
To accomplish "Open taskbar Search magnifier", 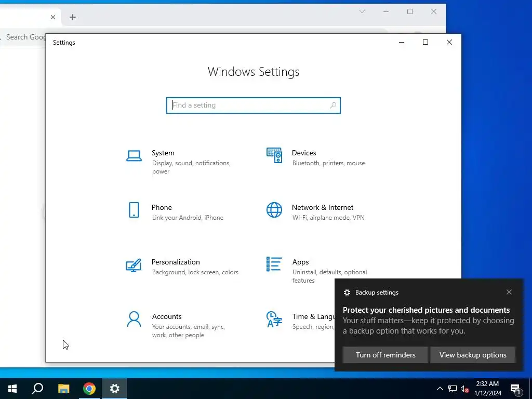I will pyautogui.click(x=37, y=389).
